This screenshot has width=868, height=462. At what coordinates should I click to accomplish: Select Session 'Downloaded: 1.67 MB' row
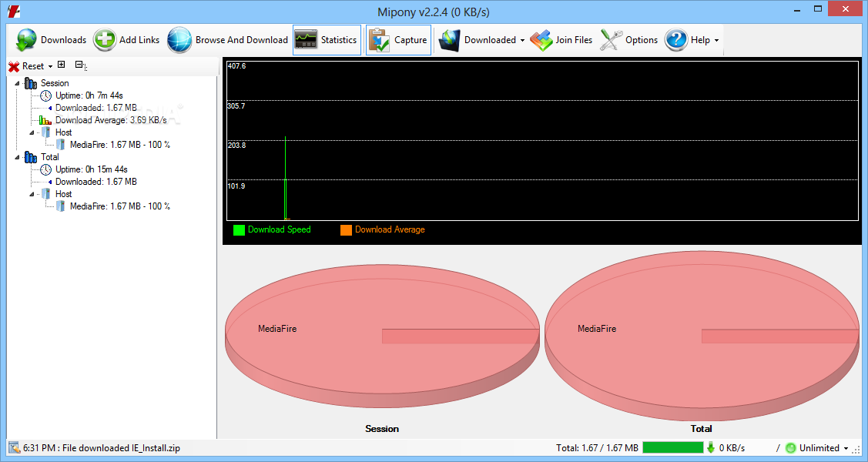point(96,108)
